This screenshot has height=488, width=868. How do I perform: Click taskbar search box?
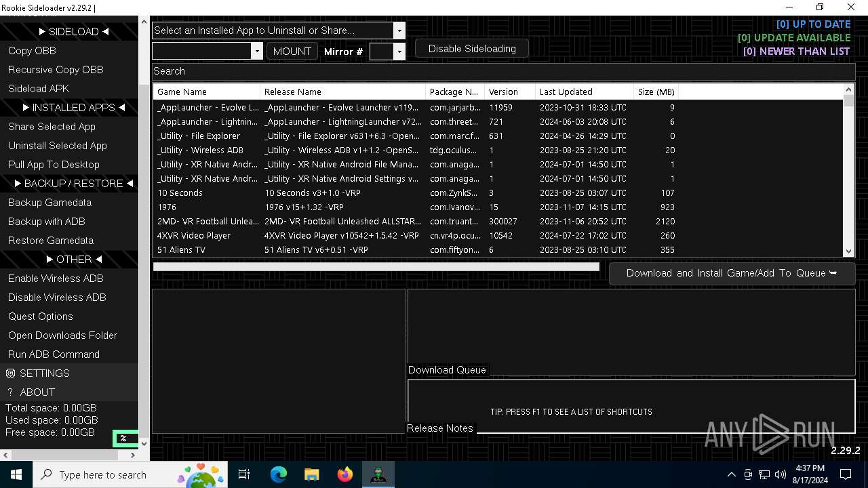tap(131, 474)
